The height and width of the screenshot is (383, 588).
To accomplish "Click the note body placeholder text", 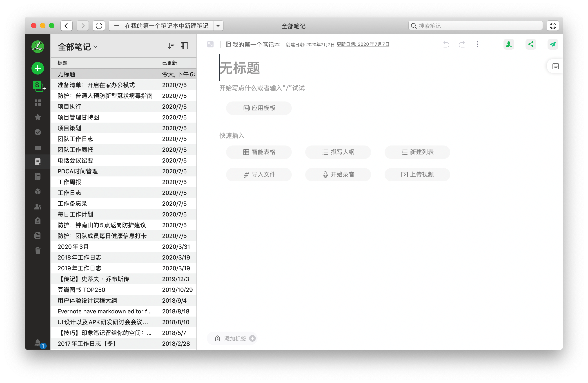I will pos(262,88).
